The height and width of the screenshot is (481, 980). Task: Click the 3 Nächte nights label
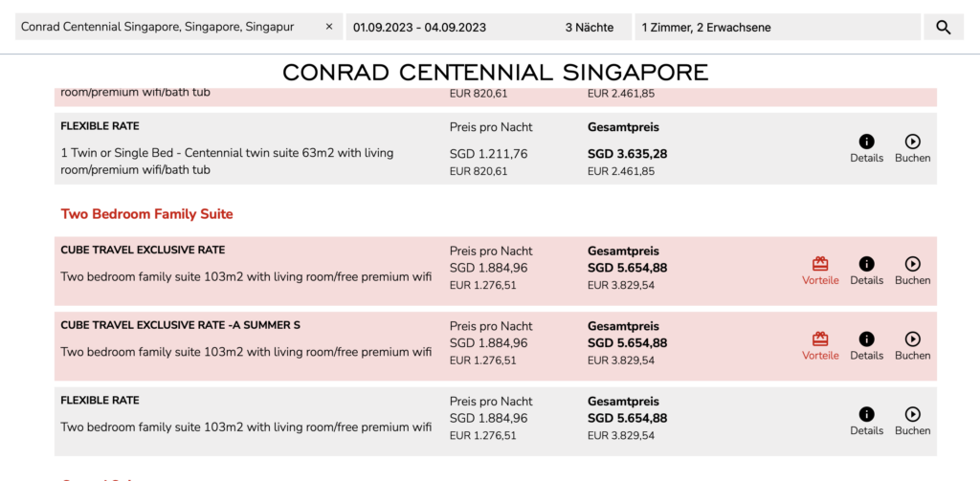pyautogui.click(x=590, y=27)
